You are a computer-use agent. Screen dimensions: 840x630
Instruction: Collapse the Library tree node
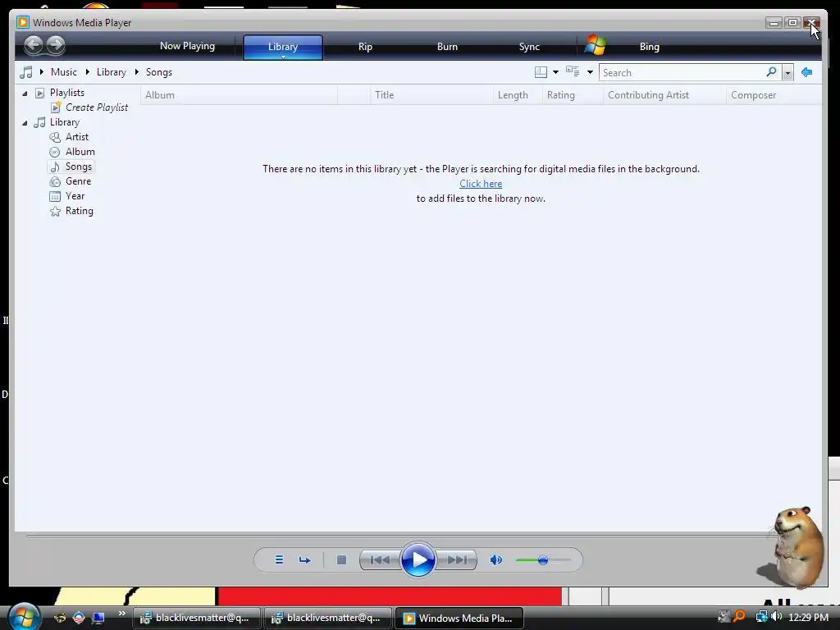tap(25, 123)
